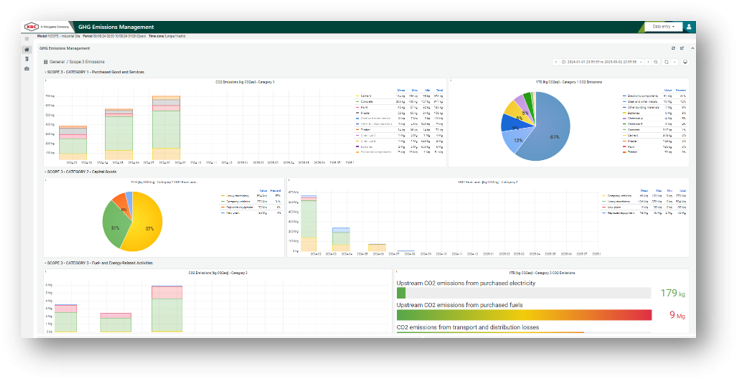Switch to TV kiosk view mode
This screenshot has height=380, width=738.
pyautogui.click(x=685, y=62)
